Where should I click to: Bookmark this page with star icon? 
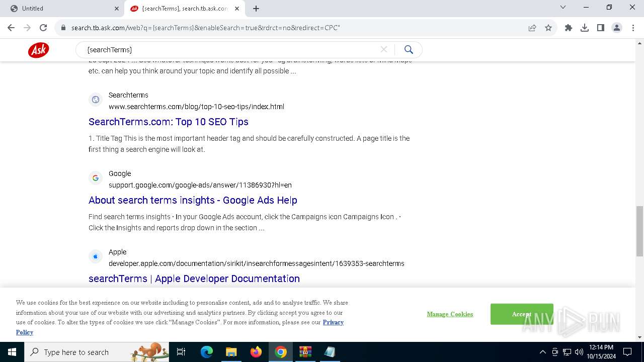pos(548,28)
